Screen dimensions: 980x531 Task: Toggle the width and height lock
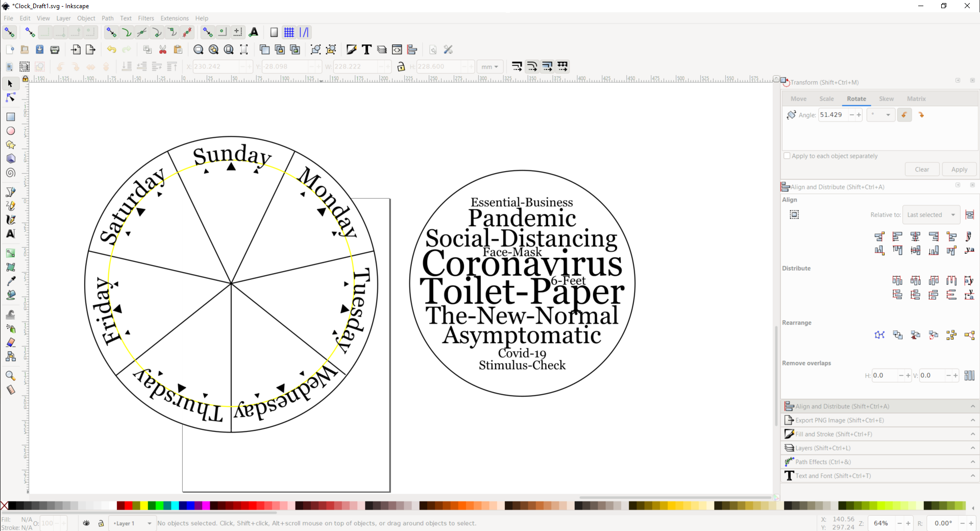pos(401,66)
